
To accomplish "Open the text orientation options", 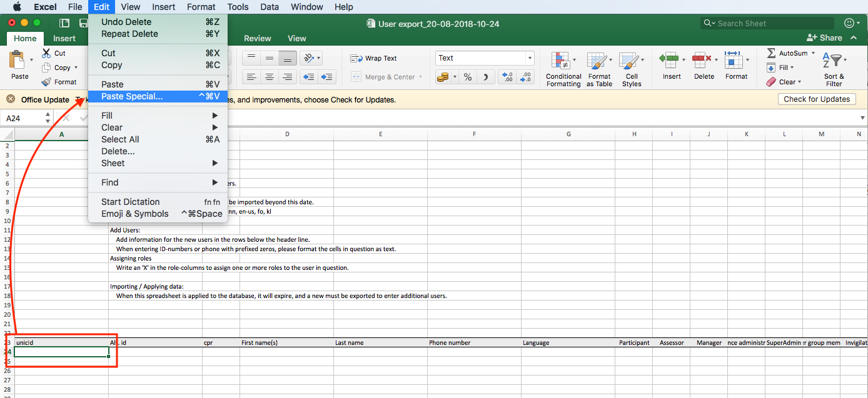I will (311, 57).
